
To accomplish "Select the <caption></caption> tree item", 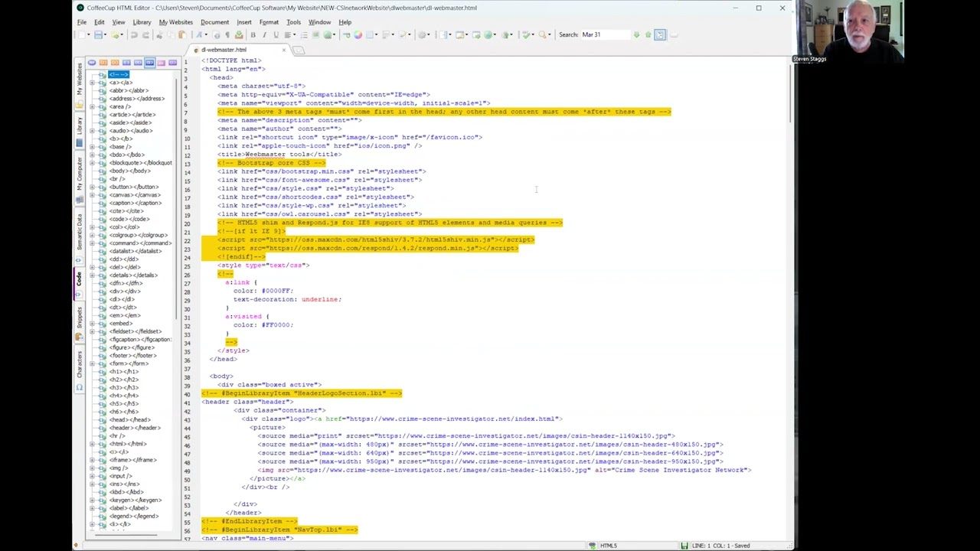I will point(136,203).
